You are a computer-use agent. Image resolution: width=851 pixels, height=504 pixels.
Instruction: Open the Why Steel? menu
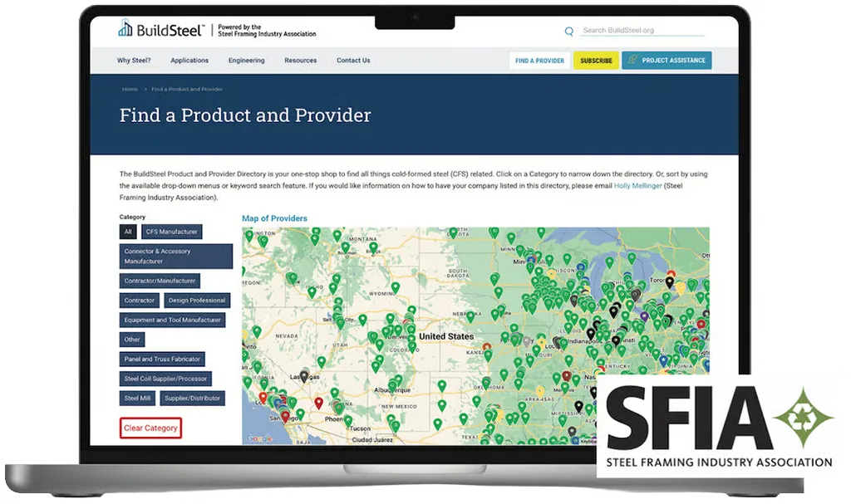pos(134,61)
